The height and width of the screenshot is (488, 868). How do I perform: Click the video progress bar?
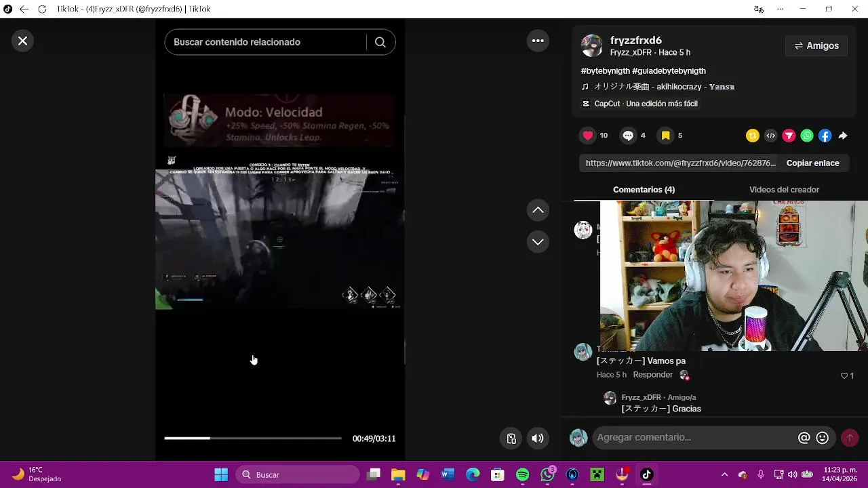point(253,439)
